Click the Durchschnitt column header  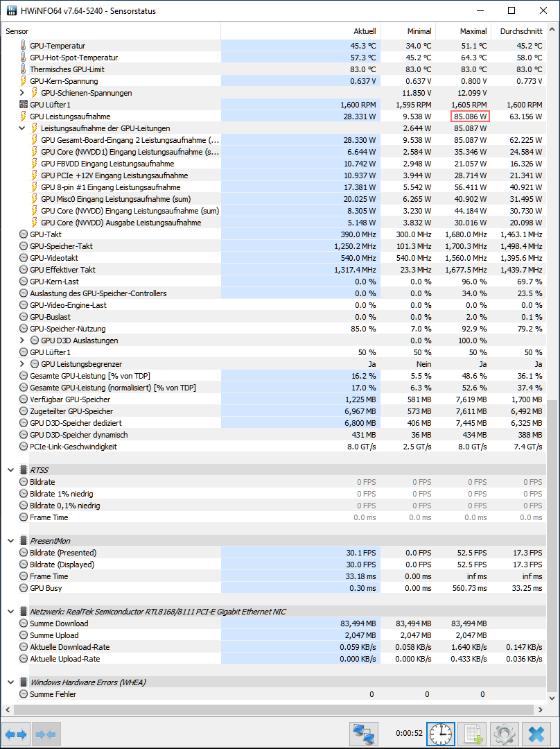click(518, 31)
